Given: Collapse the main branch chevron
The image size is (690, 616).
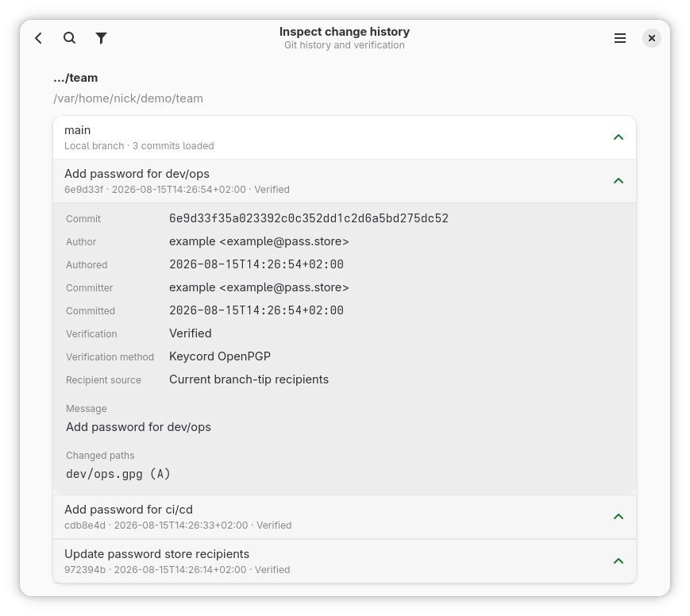Looking at the screenshot, I should (619, 137).
